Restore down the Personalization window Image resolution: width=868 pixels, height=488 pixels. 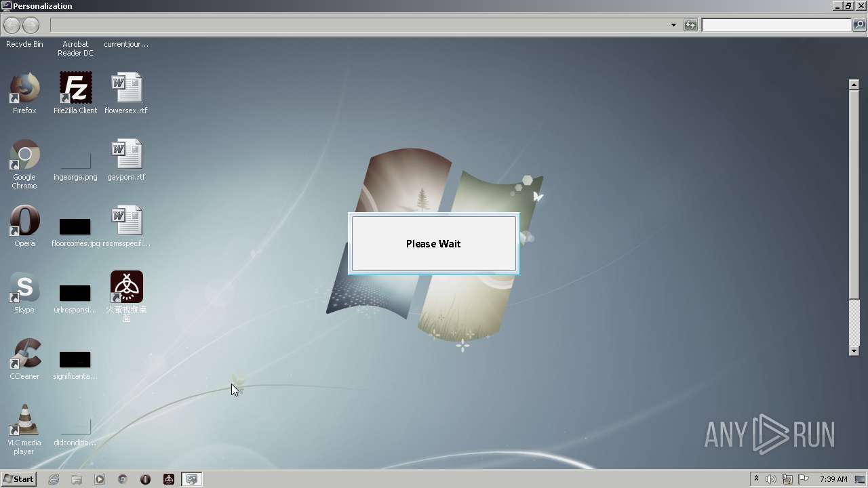click(848, 5)
